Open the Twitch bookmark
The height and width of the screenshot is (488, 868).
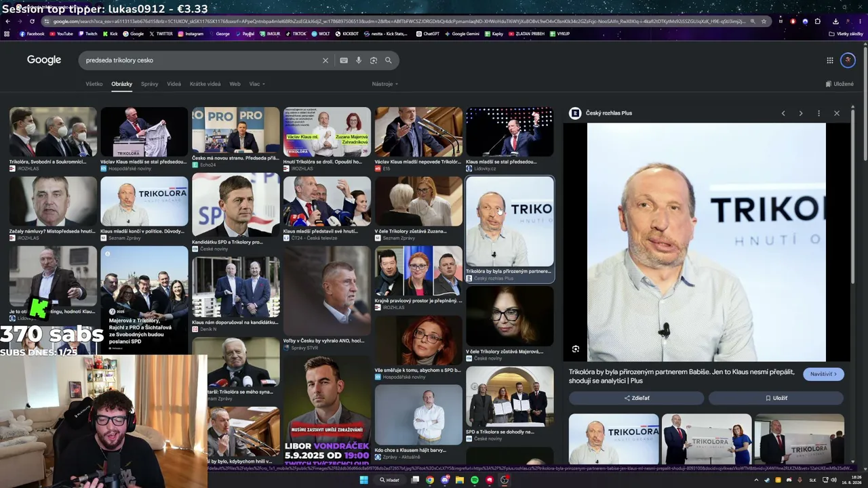click(x=87, y=34)
